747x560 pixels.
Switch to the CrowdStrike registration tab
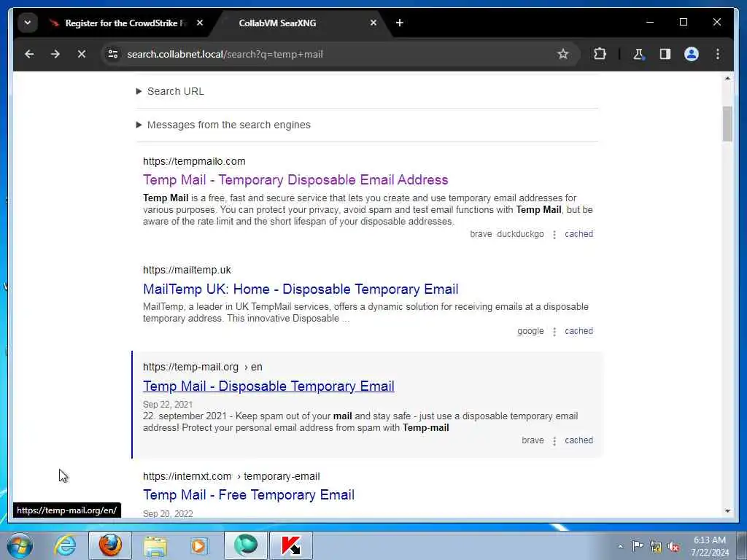pyautogui.click(x=125, y=23)
